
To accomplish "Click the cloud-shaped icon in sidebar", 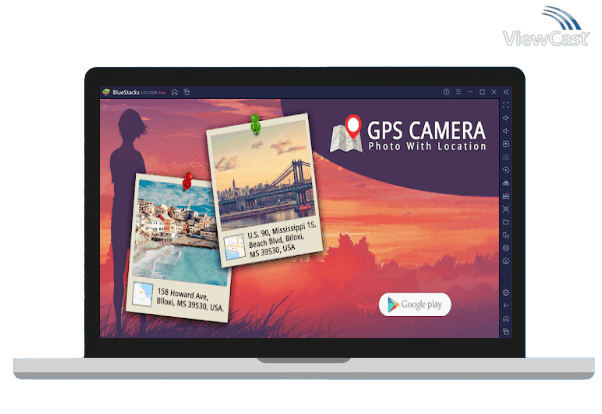I will (506, 183).
